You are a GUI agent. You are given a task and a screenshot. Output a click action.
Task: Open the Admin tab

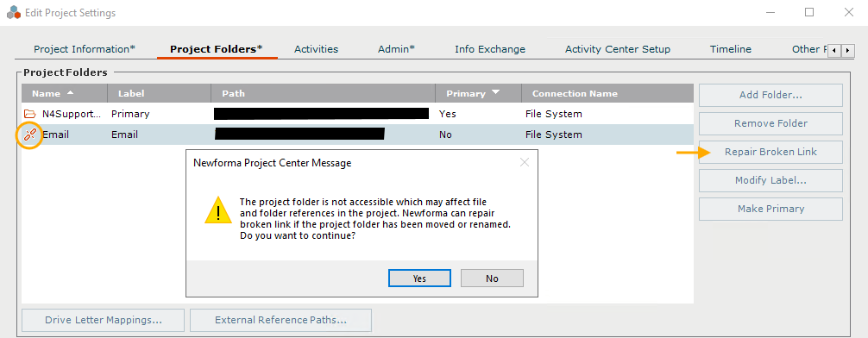click(396, 49)
